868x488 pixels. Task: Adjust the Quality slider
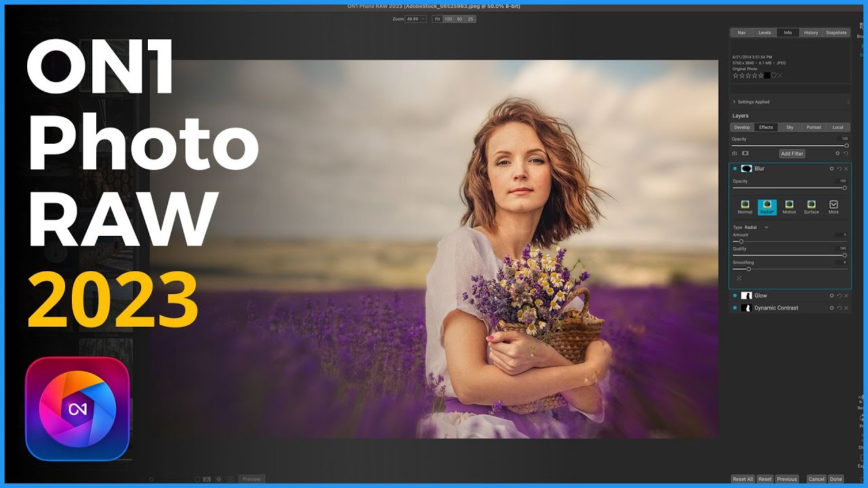789,256
